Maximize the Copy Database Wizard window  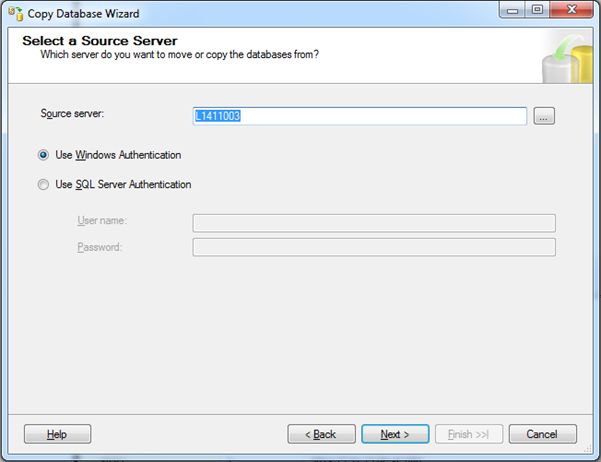point(537,13)
